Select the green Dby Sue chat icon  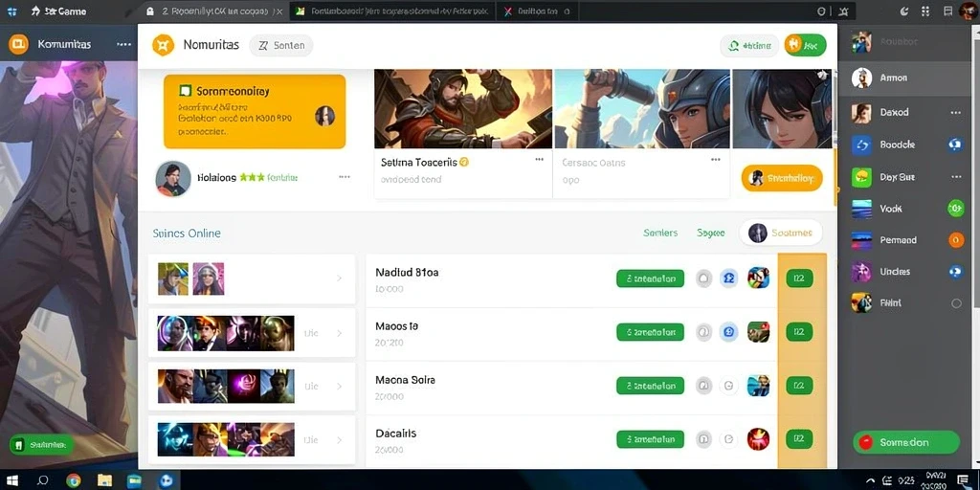click(861, 177)
